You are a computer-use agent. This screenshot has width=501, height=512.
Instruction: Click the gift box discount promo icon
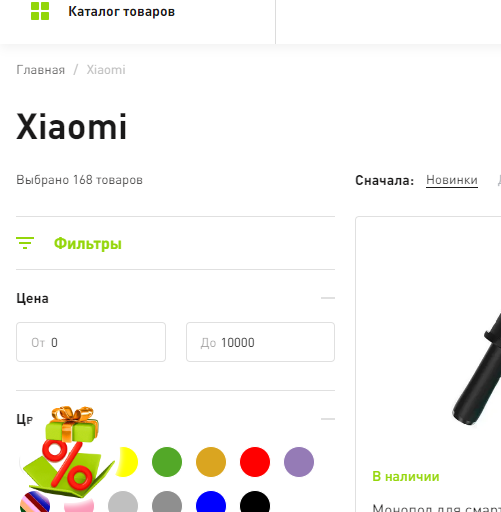point(68,451)
